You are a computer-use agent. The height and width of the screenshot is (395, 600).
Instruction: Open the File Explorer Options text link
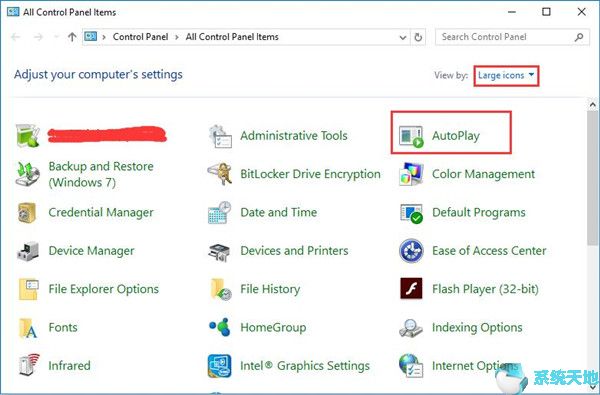pos(104,289)
